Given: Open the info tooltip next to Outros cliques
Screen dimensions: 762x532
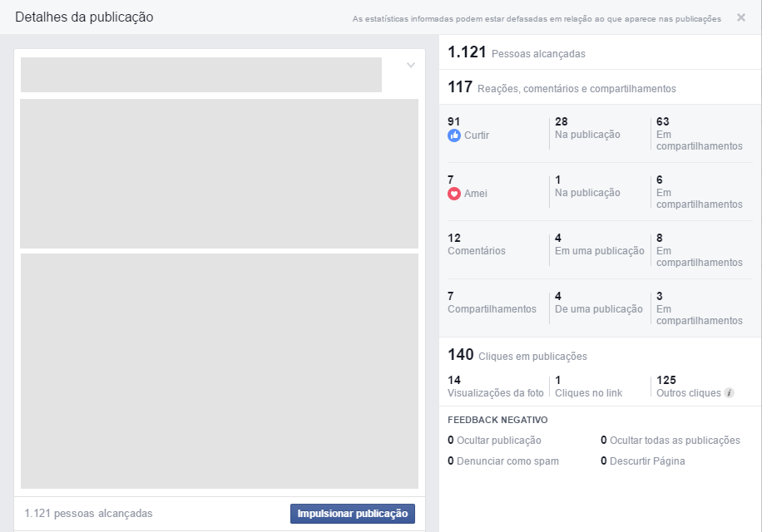Looking at the screenshot, I should click(x=730, y=392).
